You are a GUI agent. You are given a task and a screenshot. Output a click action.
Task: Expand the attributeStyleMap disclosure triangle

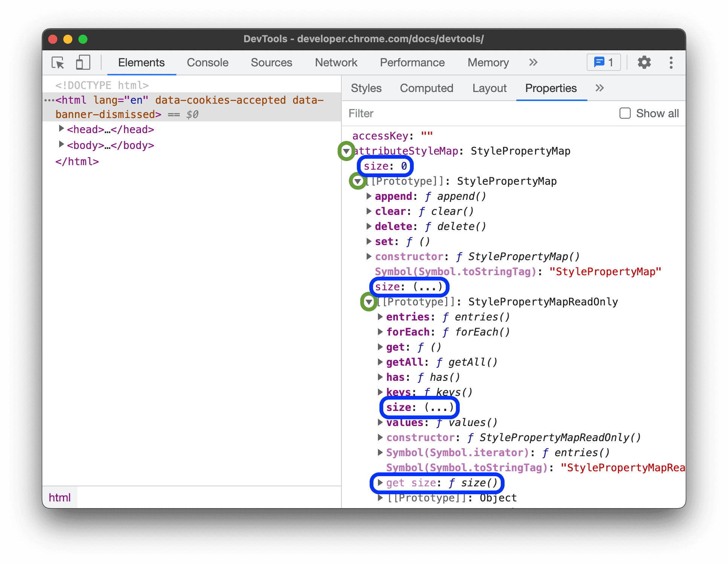[x=349, y=150]
